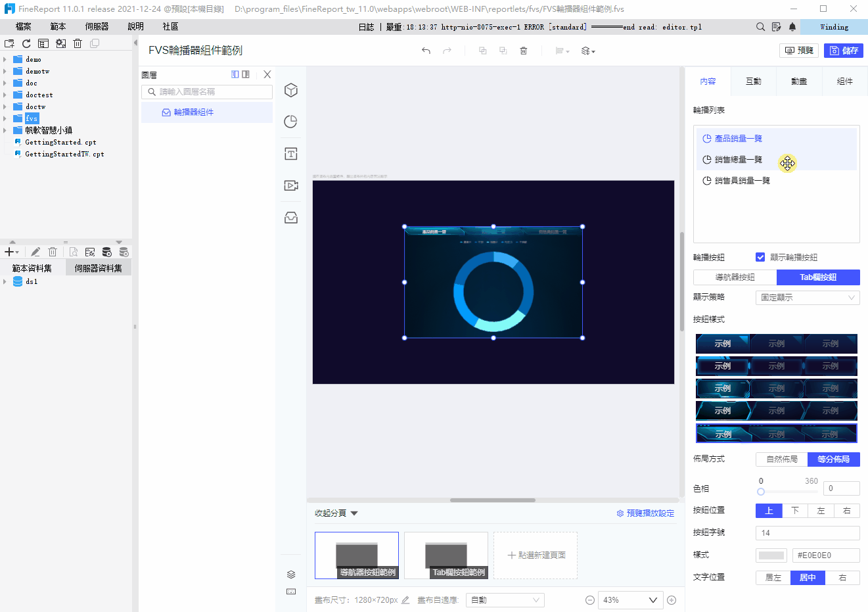Toggle 顯示輪播按鈕 checkbox
Image resolution: width=868 pixels, height=612 pixels.
coord(760,257)
